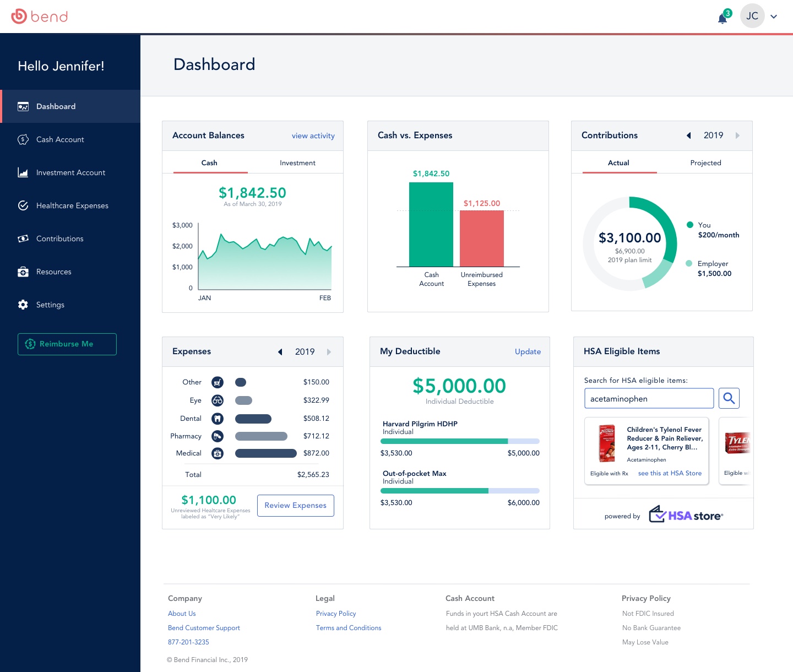Click the Out-of-pocket Max progress bar

pyautogui.click(x=461, y=491)
